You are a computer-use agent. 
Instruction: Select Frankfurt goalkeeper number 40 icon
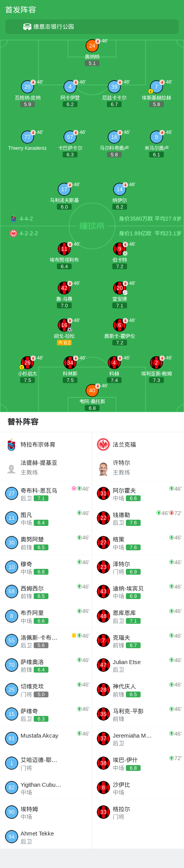[x=92, y=390]
